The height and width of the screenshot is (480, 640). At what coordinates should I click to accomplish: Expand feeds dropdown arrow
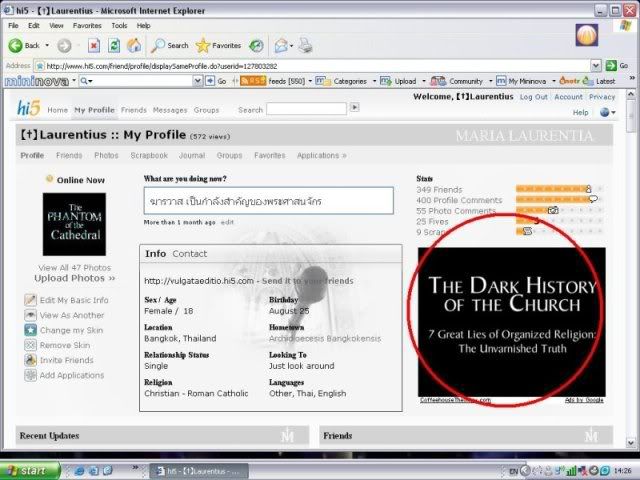[310, 81]
